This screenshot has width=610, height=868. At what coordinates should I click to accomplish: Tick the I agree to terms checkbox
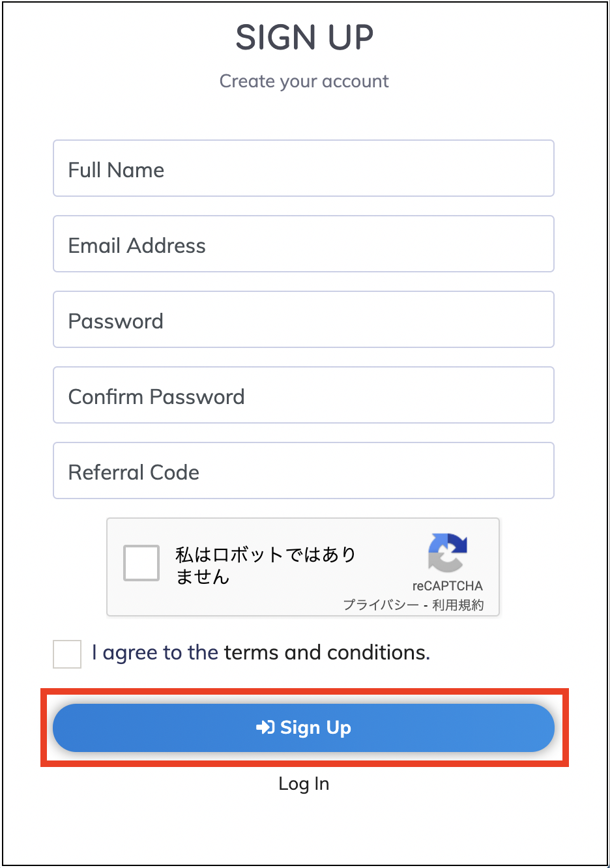[x=67, y=654]
